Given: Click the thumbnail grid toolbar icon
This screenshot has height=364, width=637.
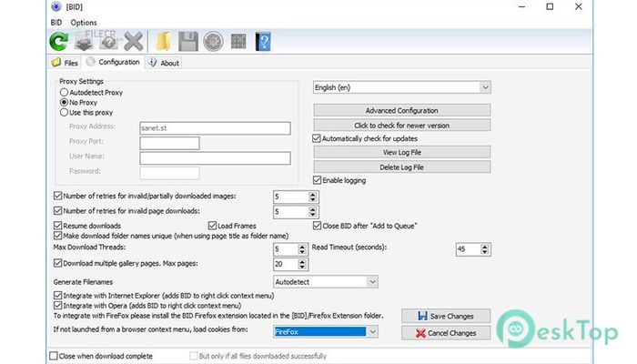Looking at the screenshot, I should point(238,41).
